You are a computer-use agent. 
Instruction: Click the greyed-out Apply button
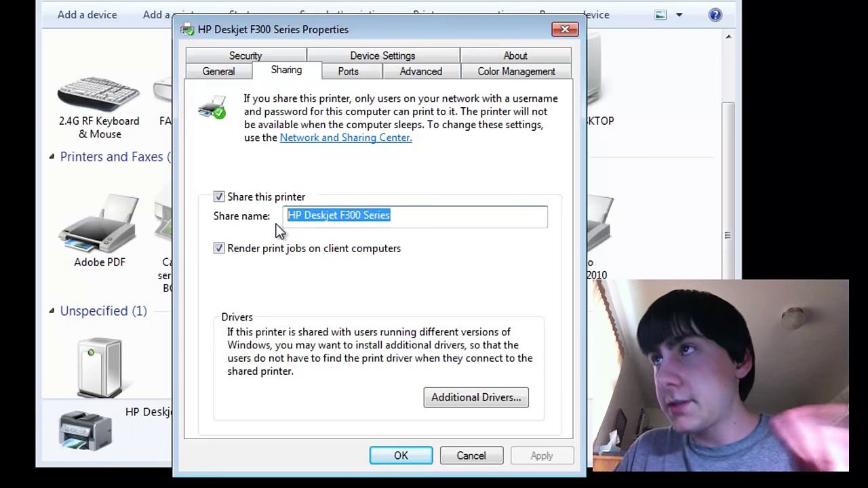542,455
